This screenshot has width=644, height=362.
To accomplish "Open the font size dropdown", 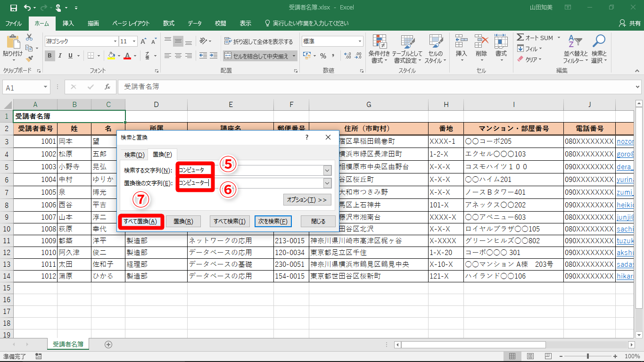I will point(133,41).
